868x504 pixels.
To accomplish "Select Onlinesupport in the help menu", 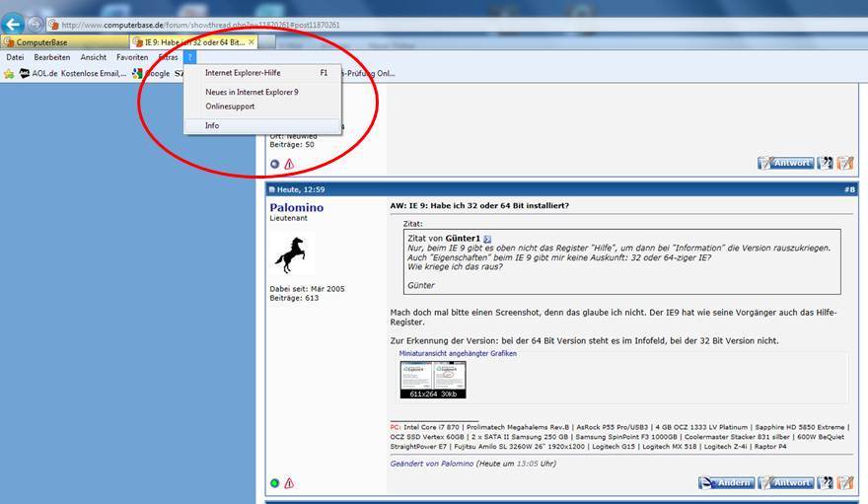I will (x=263, y=107).
